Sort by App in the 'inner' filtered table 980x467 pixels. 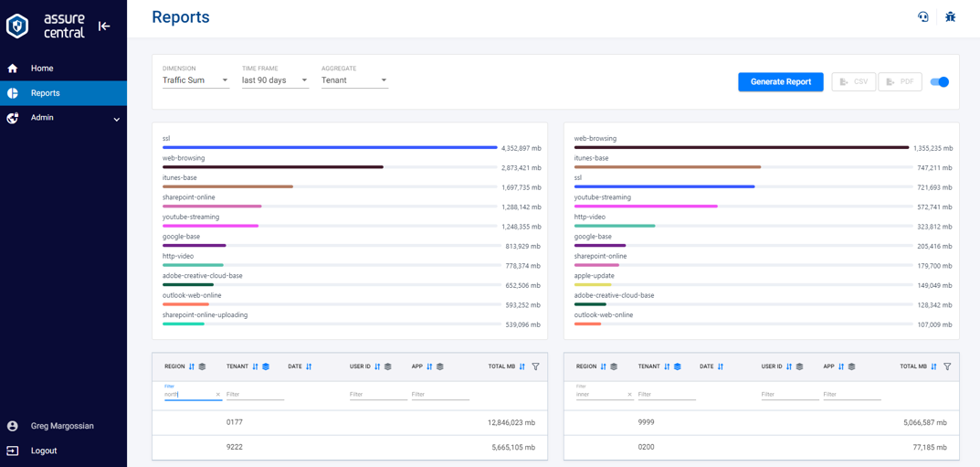841,366
